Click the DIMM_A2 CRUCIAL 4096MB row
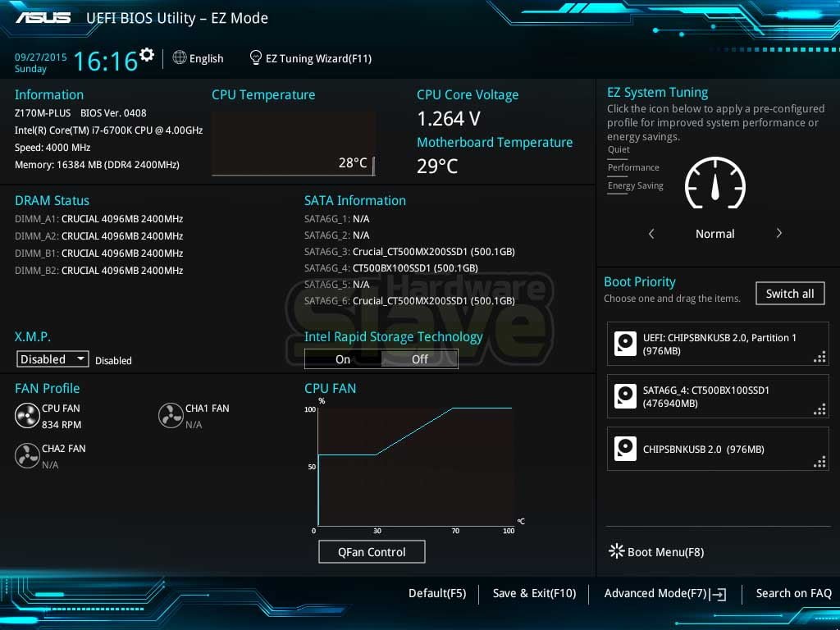 (99, 235)
